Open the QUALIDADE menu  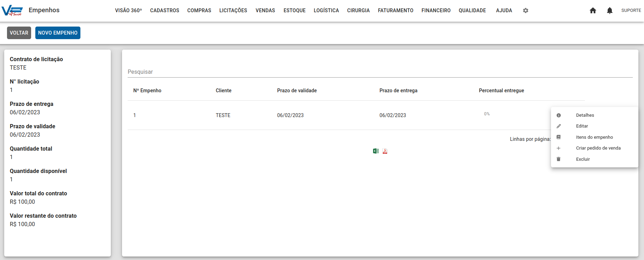click(x=472, y=10)
